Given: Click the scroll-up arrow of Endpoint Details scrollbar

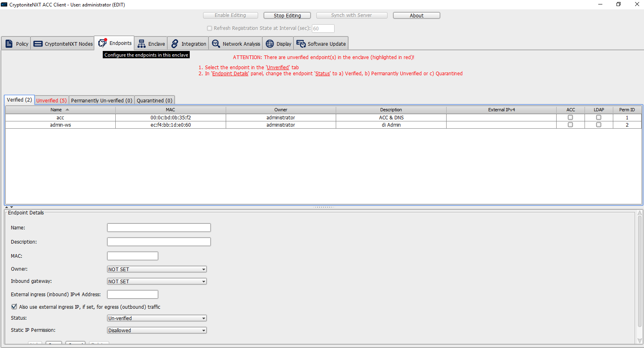Looking at the screenshot, I should (640, 213).
